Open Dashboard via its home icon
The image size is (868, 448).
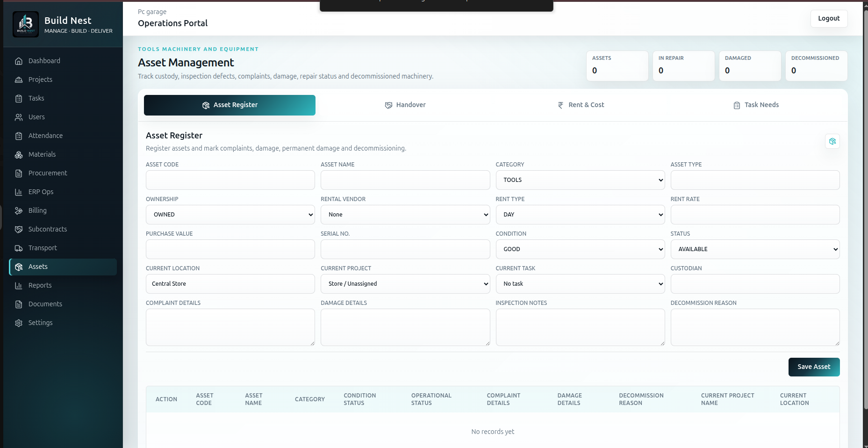click(19, 61)
